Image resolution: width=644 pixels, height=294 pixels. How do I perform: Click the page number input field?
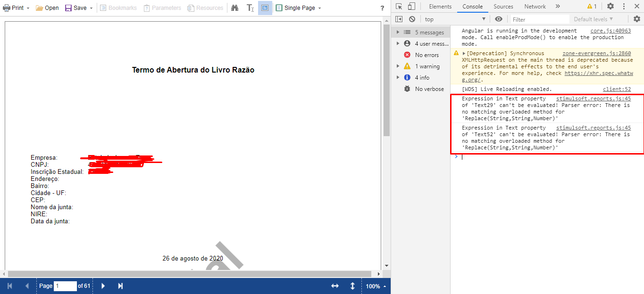pyautogui.click(x=65, y=286)
